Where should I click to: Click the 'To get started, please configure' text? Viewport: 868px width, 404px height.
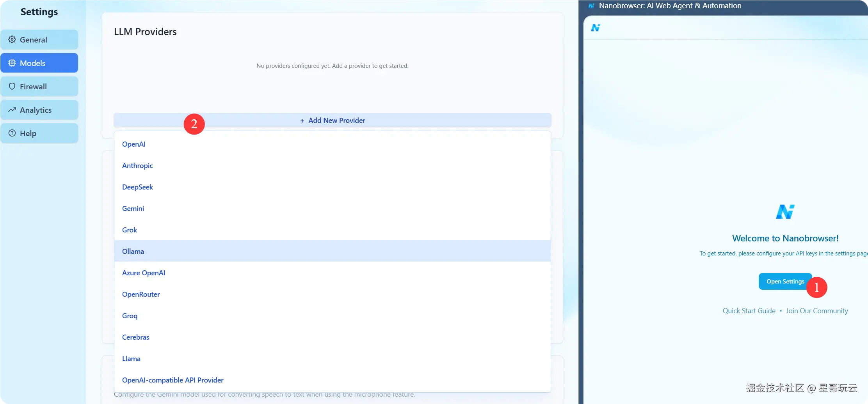(784, 253)
